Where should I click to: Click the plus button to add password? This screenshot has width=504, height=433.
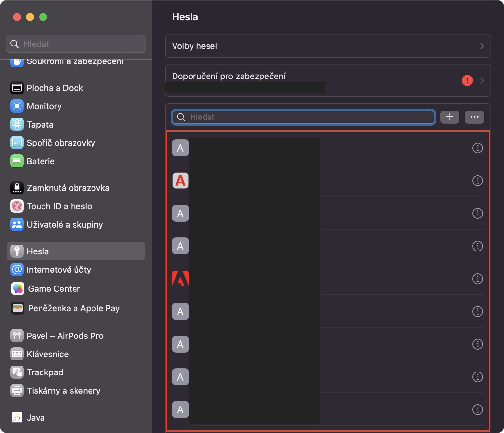449,117
